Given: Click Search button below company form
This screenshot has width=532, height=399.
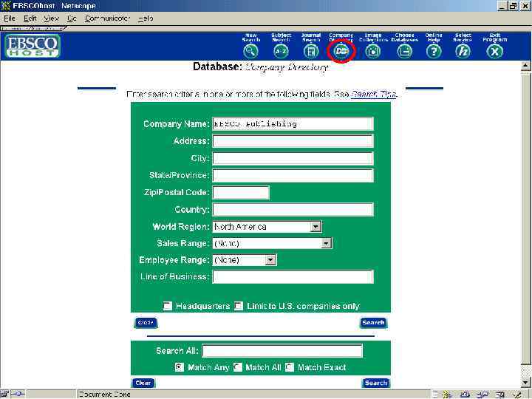Looking at the screenshot, I should click(x=373, y=323).
